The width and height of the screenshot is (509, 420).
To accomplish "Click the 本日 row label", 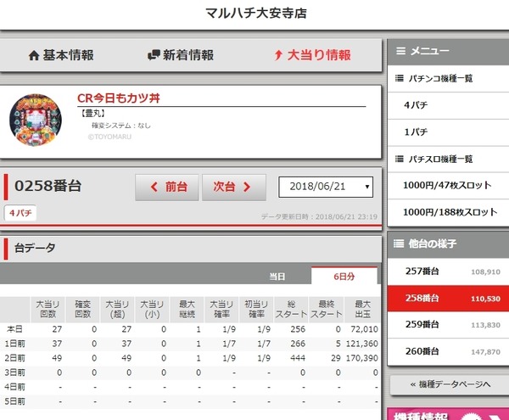I will click(14, 329).
